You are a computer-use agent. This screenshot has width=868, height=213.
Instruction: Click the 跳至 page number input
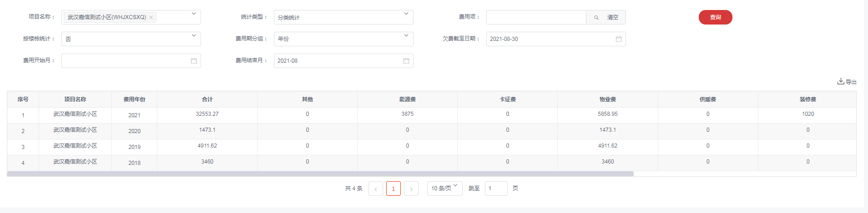496,188
